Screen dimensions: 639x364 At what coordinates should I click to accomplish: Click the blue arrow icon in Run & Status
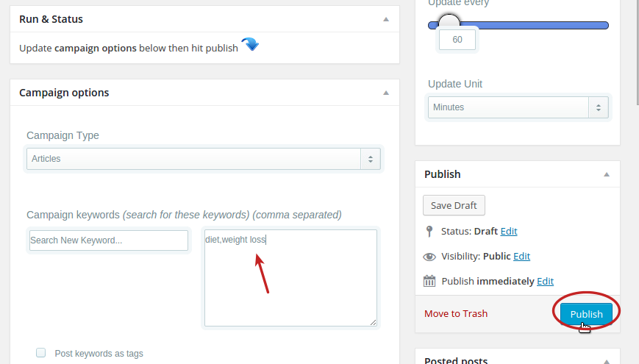pos(250,46)
